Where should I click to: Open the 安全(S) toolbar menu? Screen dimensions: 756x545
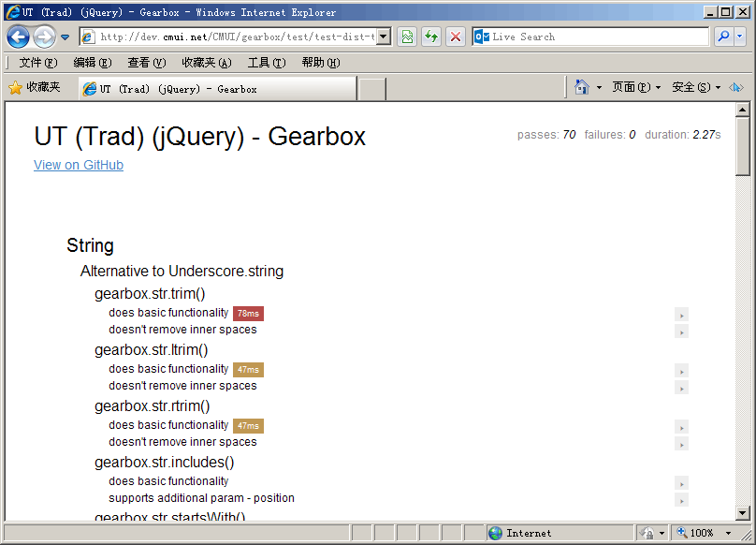pos(696,87)
